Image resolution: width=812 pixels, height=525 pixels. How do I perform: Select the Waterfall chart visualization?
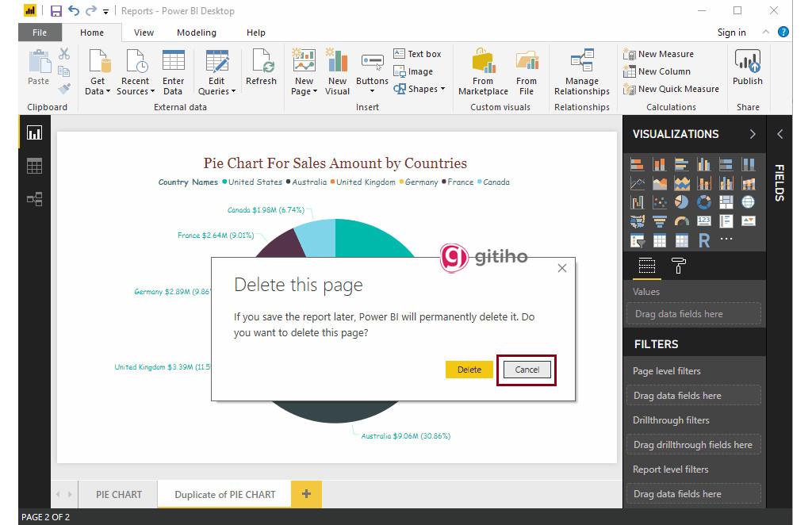[637, 202]
